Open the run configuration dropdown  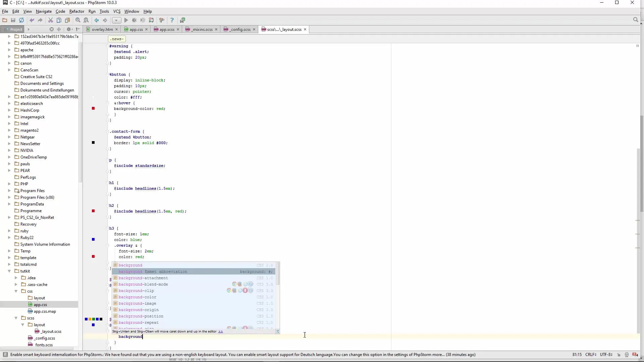[116, 20]
